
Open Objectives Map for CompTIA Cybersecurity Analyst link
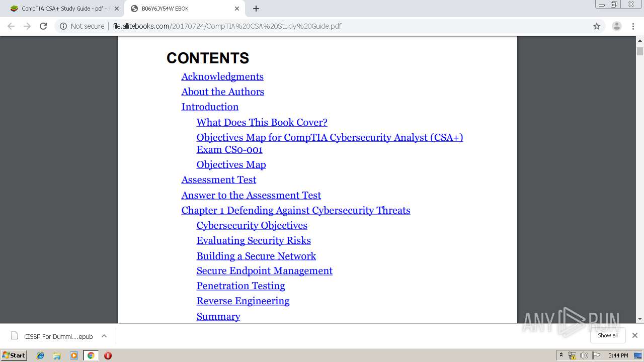(330, 143)
